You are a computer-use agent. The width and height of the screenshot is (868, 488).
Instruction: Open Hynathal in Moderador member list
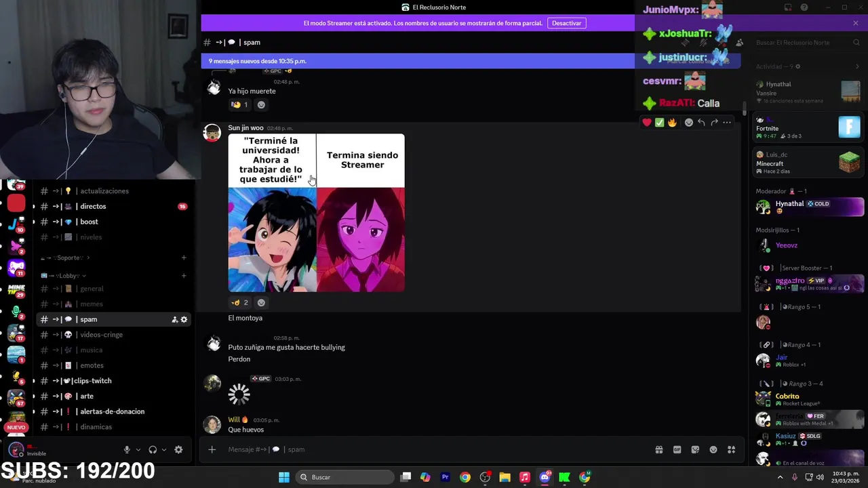point(810,207)
